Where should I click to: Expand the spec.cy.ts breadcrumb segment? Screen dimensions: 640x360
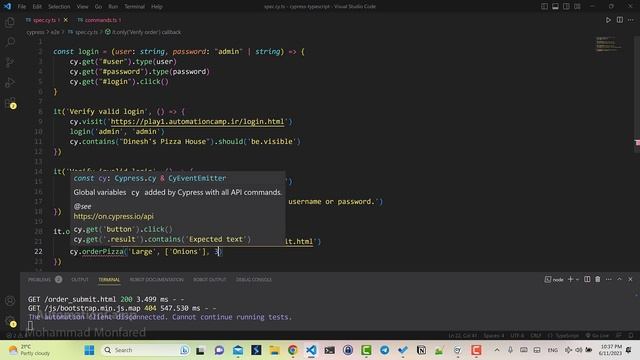pos(83,32)
